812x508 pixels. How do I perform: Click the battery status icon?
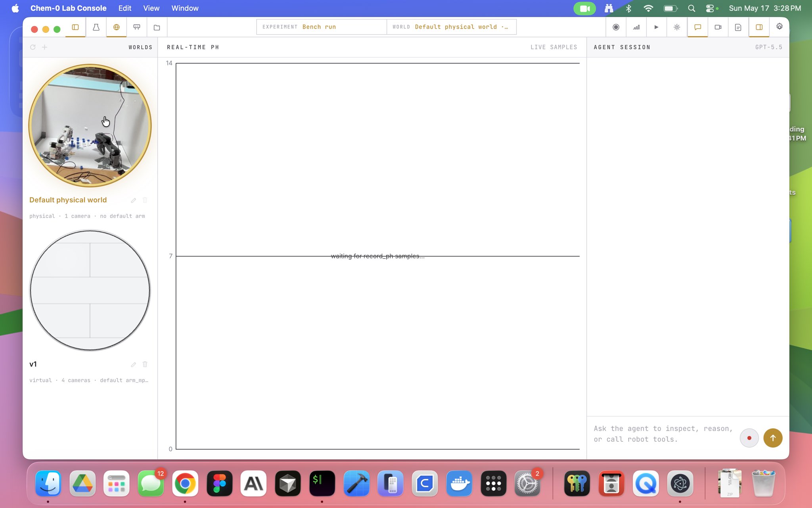pyautogui.click(x=670, y=8)
